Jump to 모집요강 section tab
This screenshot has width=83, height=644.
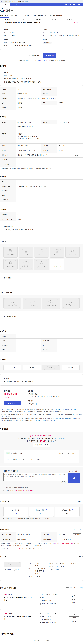pos(8,20)
